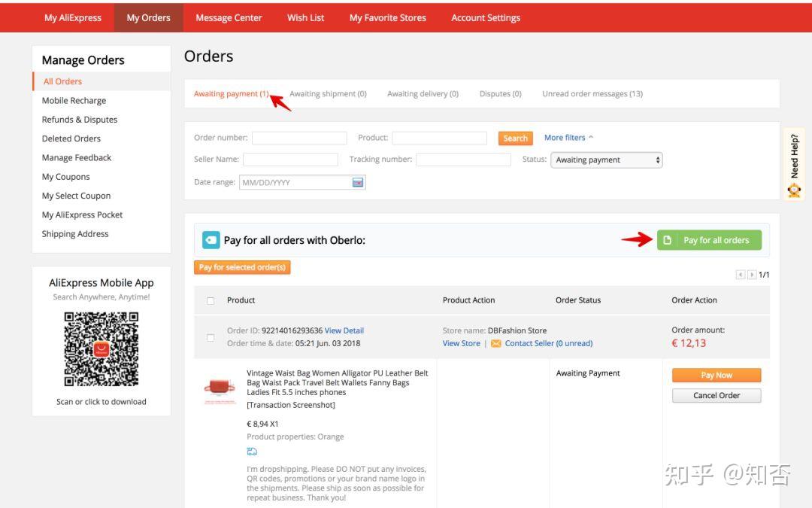Open the Vintage Waist Bag product title
This screenshot has height=508, width=812.
tap(338, 382)
